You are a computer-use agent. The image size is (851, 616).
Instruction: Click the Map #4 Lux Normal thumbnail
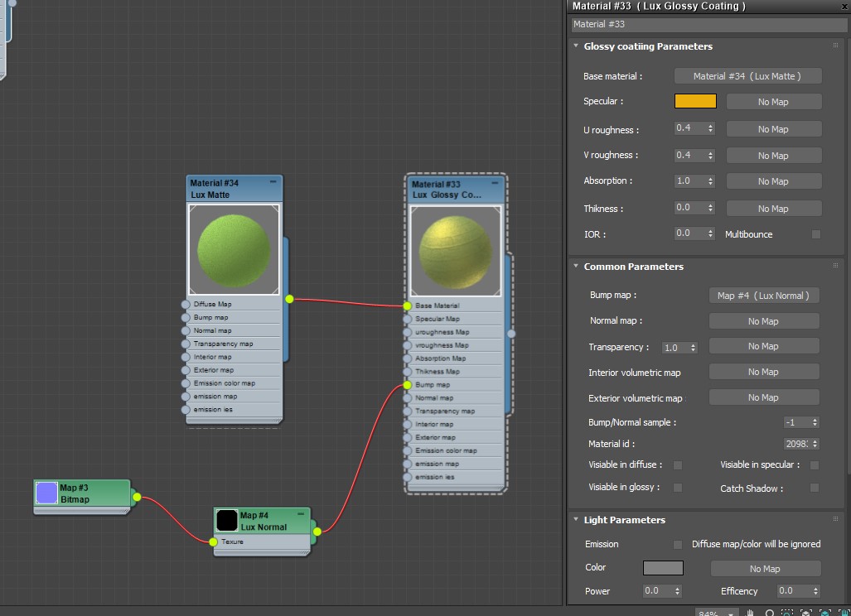pos(227,520)
